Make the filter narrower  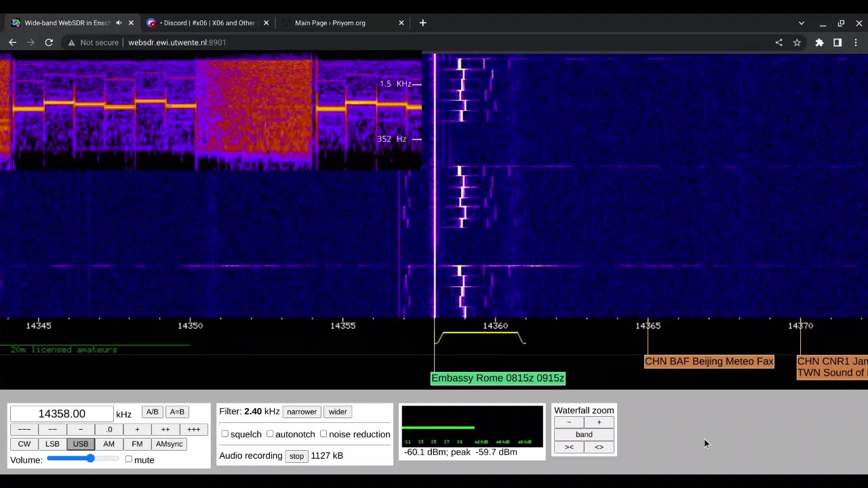coord(302,411)
